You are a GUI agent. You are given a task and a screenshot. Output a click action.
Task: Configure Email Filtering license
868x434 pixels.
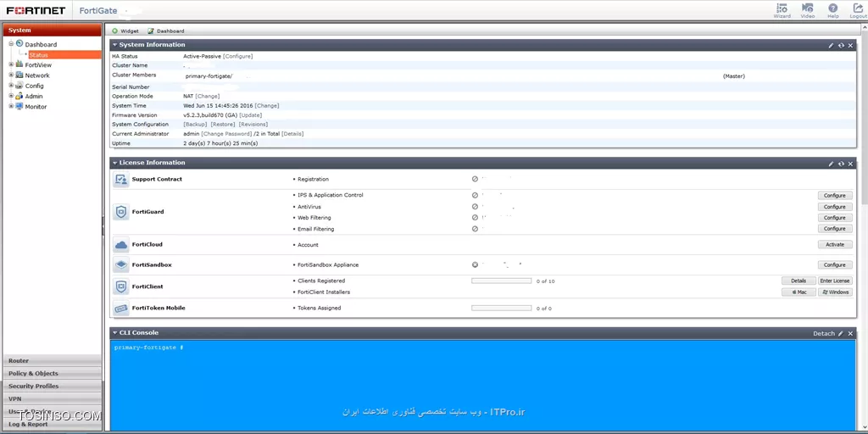click(835, 229)
